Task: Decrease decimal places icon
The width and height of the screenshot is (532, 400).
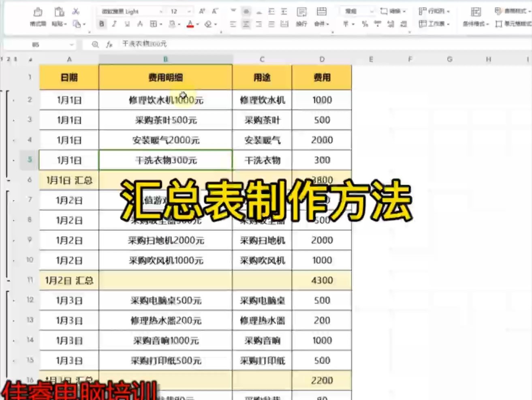Action: tap(404, 24)
